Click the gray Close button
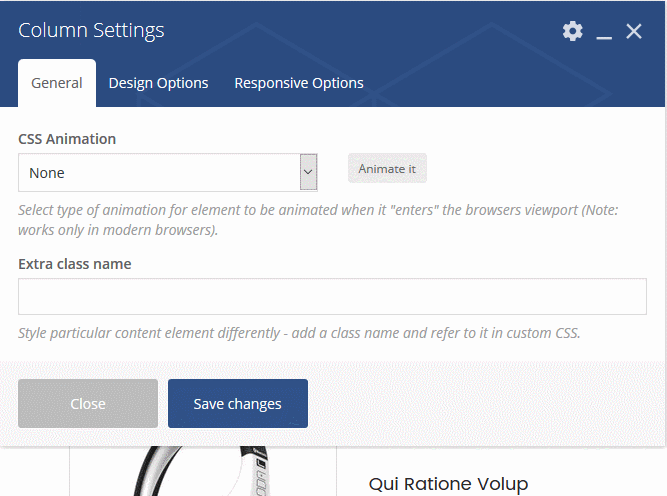Screen dimensions: 667x496 click(88, 403)
